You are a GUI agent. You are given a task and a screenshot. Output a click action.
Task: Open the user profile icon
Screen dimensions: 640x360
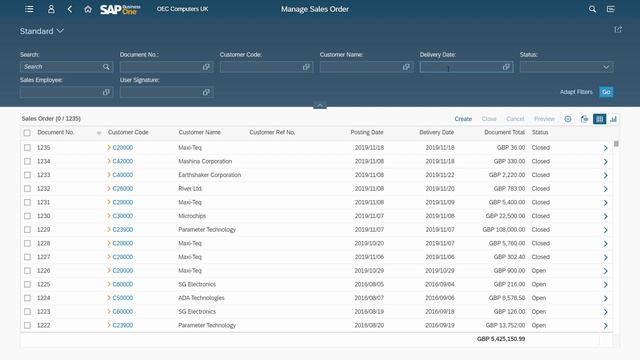(51, 9)
